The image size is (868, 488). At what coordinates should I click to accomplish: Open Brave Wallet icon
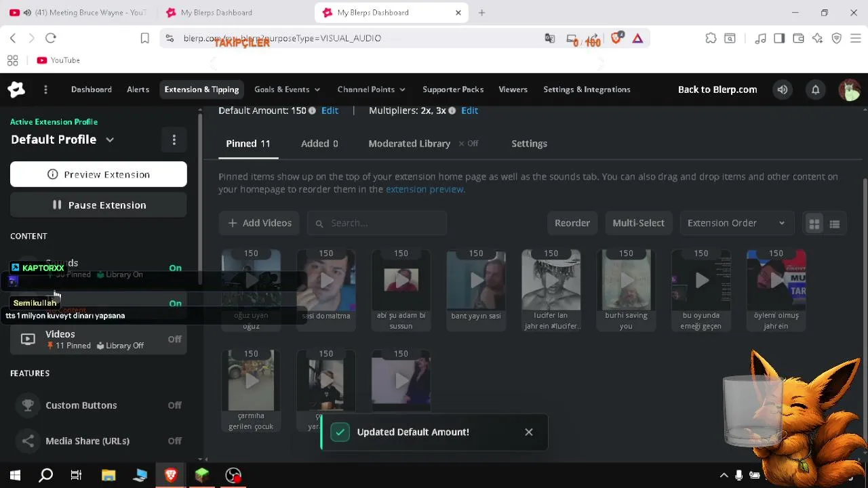[798, 38]
